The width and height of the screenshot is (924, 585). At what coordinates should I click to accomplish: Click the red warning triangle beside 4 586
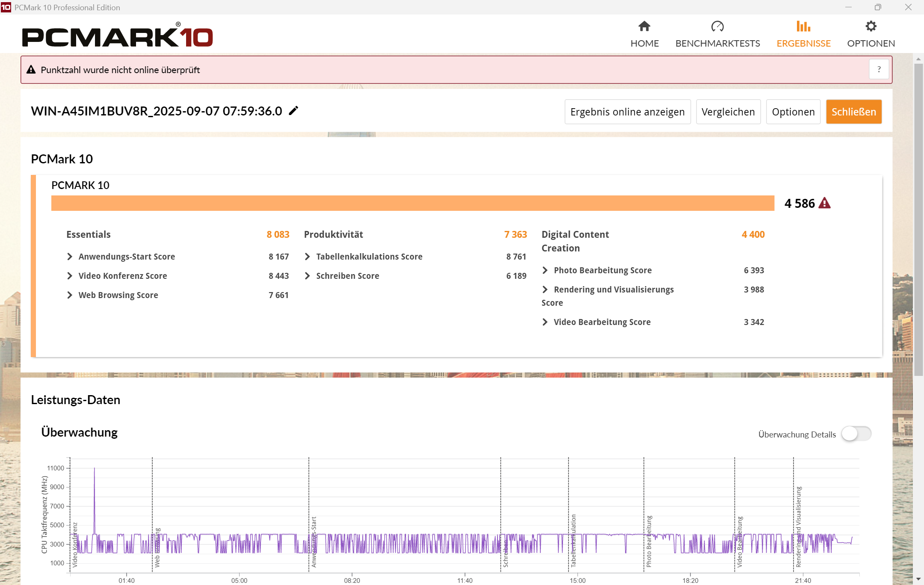click(824, 203)
